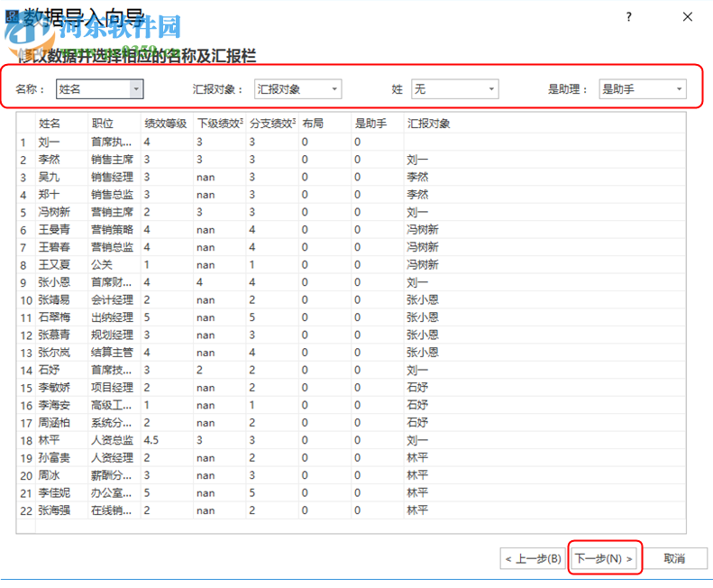
Task: Open the 姓 dropdown showing 无
Action: click(454, 88)
